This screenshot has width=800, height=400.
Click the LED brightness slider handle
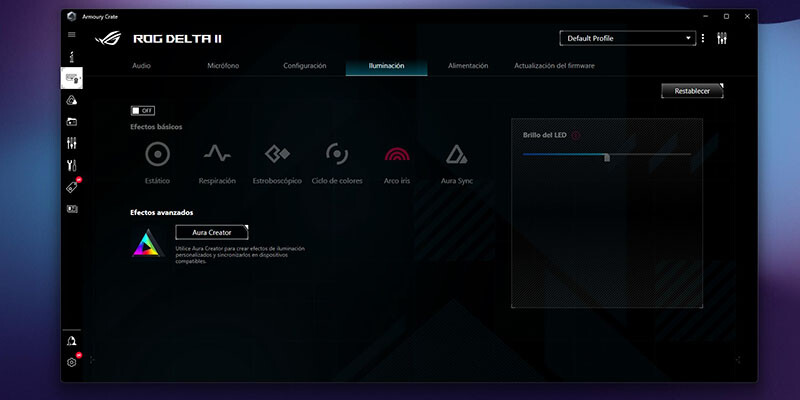[x=607, y=157]
